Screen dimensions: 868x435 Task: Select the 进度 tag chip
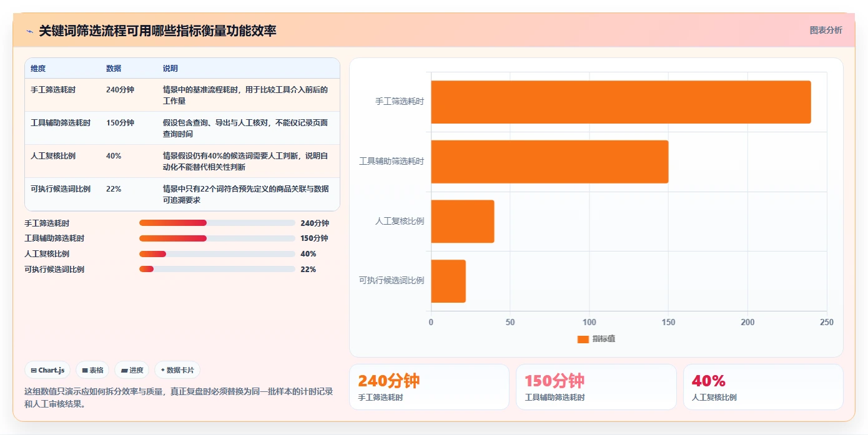coord(132,370)
